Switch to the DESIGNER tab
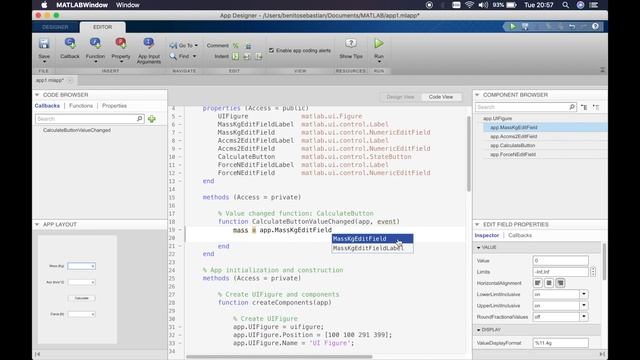The height and width of the screenshot is (360, 640). coord(55,27)
